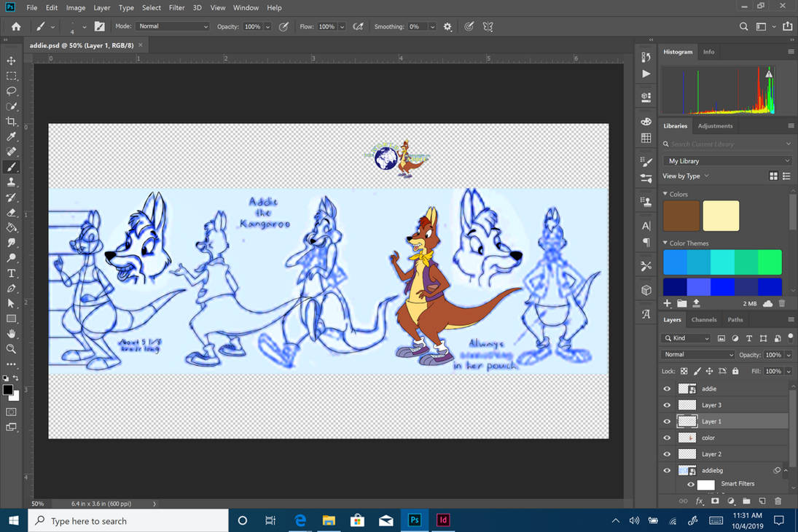The height and width of the screenshot is (532, 798).
Task: Open the My Library dropdown
Action: pos(727,161)
